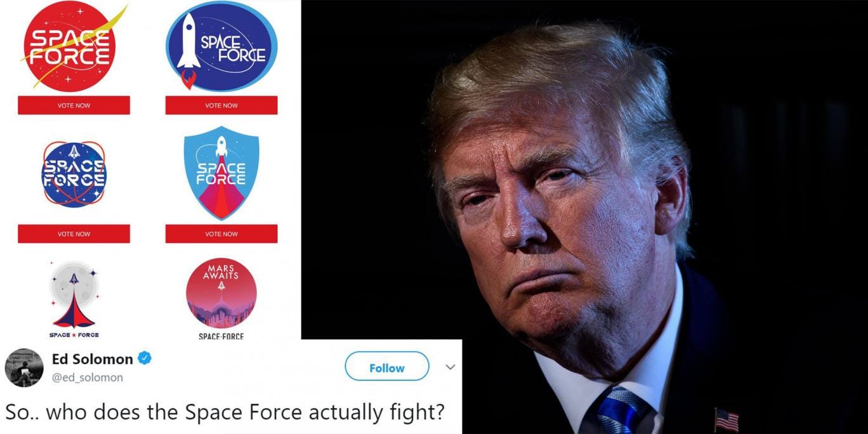Click the blue verified badge beside Ed Solomon

[x=145, y=359]
